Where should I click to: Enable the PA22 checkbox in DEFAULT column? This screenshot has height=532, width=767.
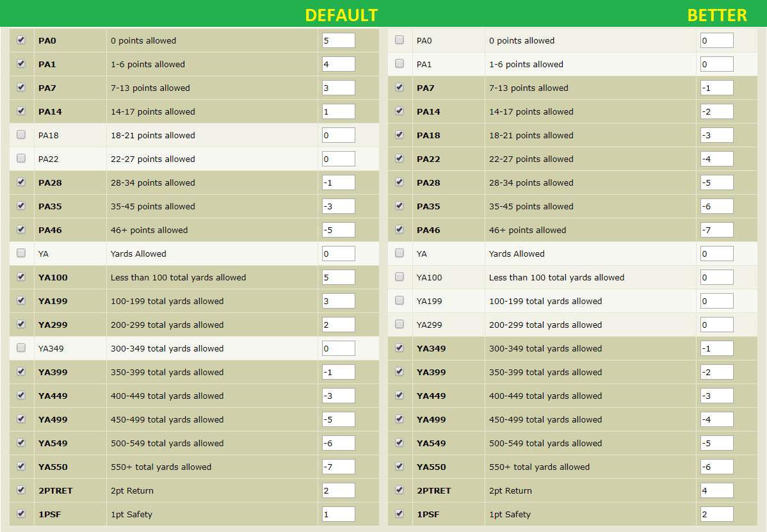[x=21, y=158]
